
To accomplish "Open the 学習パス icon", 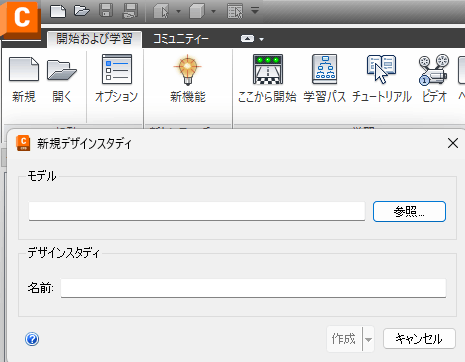I will click(x=324, y=79).
